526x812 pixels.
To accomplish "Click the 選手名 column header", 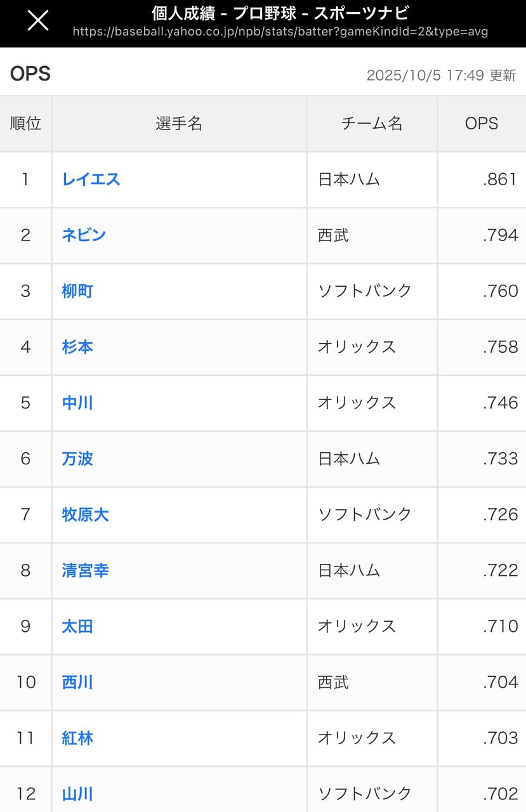I will pyautogui.click(x=179, y=124).
